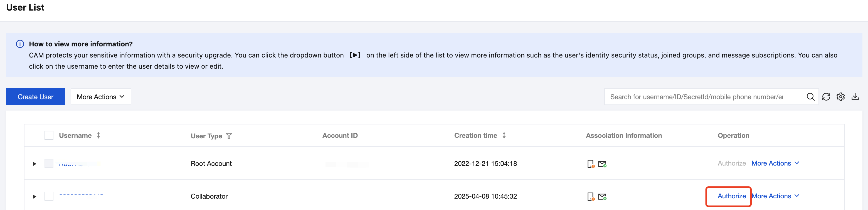This screenshot has height=210, width=868.
Task: Sort by Username column
Action: pos(98,135)
